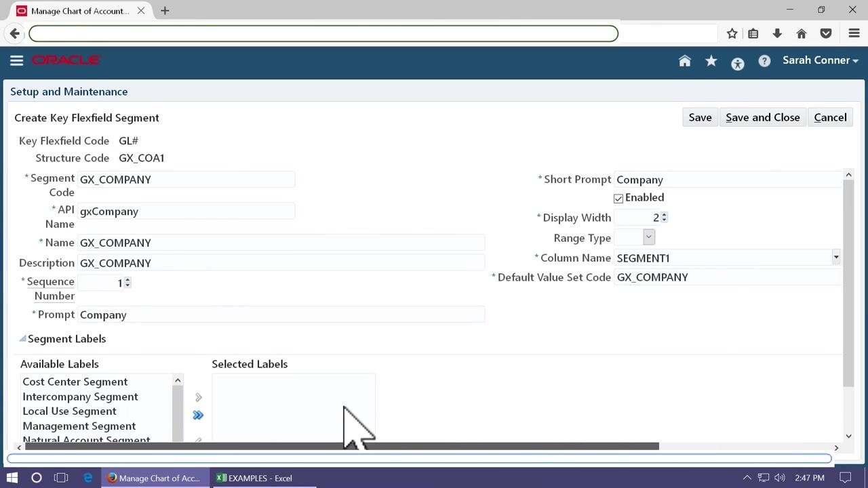Open the browser bookmarks list icon
Screen dimensions: 868x488
pos(753,33)
